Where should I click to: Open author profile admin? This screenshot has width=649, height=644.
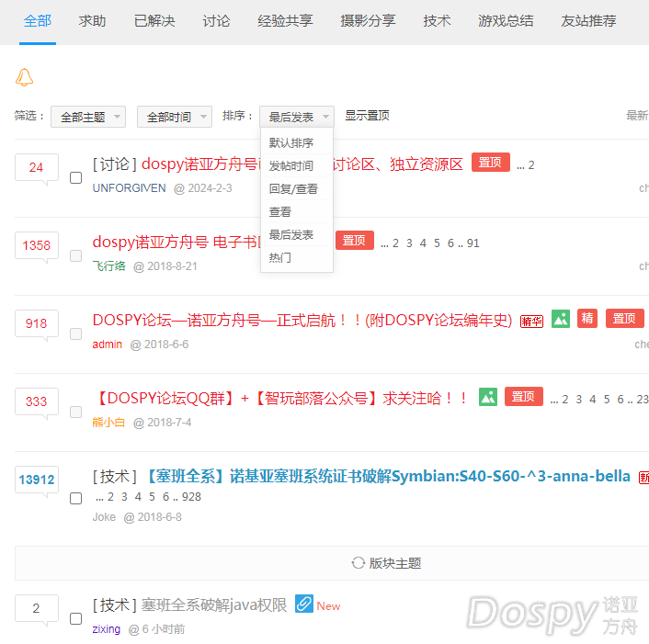pyautogui.click(x=108, y=345)
